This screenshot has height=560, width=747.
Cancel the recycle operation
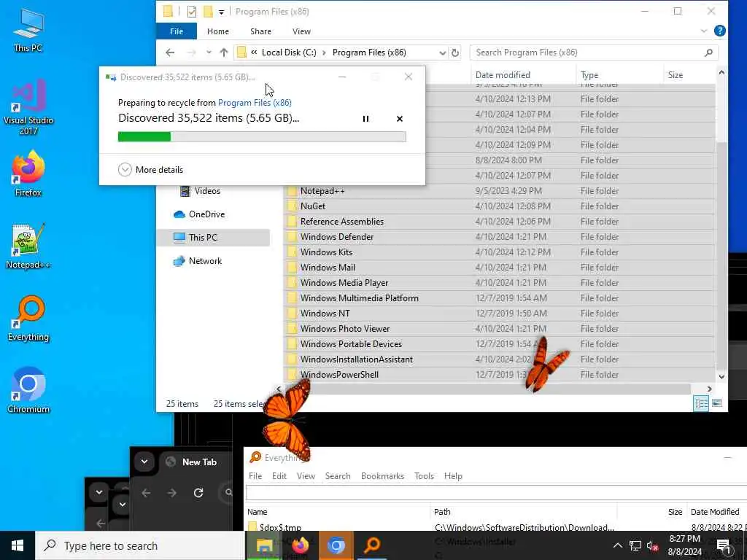400,119
